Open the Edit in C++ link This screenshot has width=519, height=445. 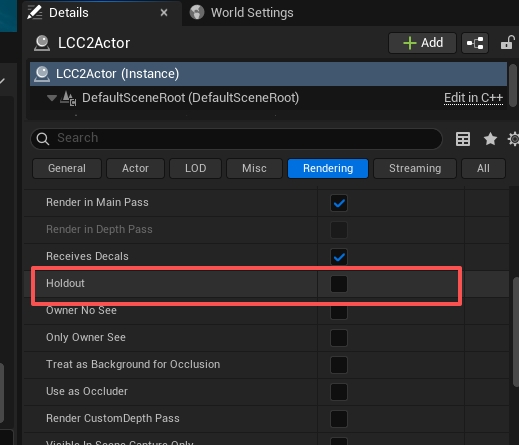click(x=473, y=98)
